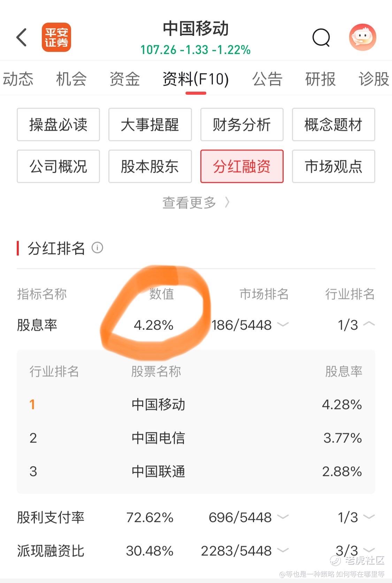Tap the back arrow icon
Viewport: 392px width, 583px height.
pos(22,37)
